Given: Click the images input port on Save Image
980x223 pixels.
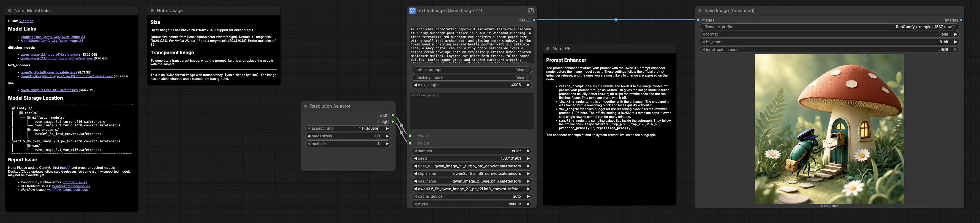Looking at the screenshot, I should coord(698,20).
